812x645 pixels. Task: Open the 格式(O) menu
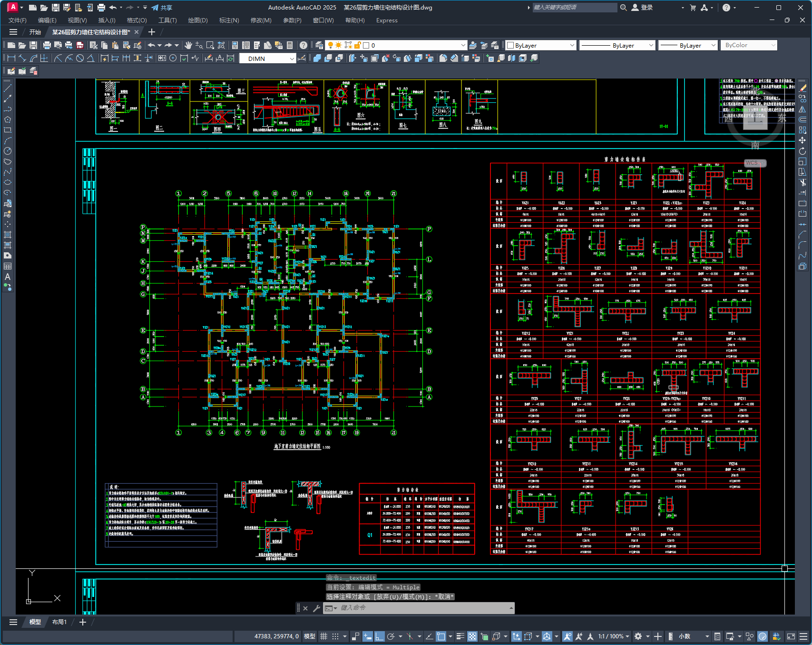137,20
